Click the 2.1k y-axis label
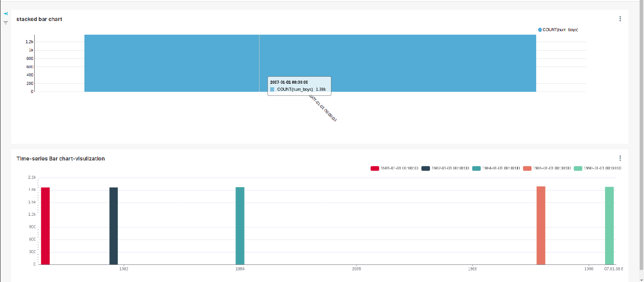 click(x=32, y=177)
